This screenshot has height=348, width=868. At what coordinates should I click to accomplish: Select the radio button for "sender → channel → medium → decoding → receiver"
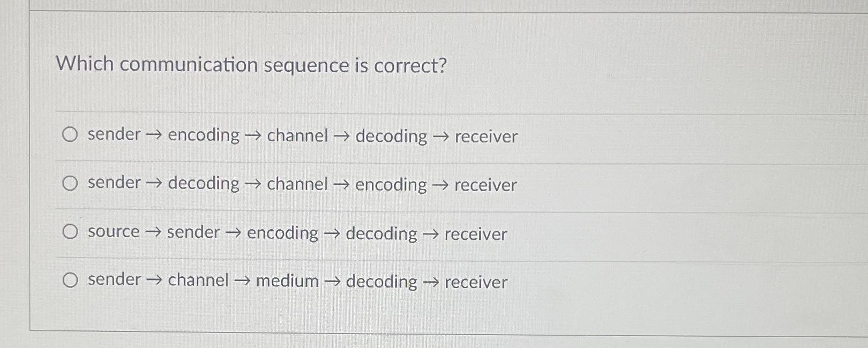pyautogui.click(x=70, y=279)
